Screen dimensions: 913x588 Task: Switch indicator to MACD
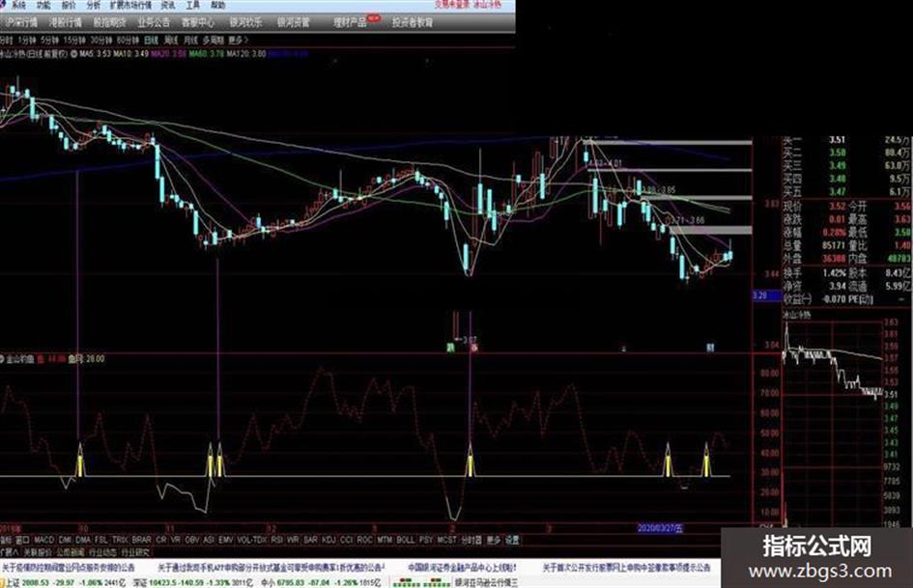click(x=43, y=541)
